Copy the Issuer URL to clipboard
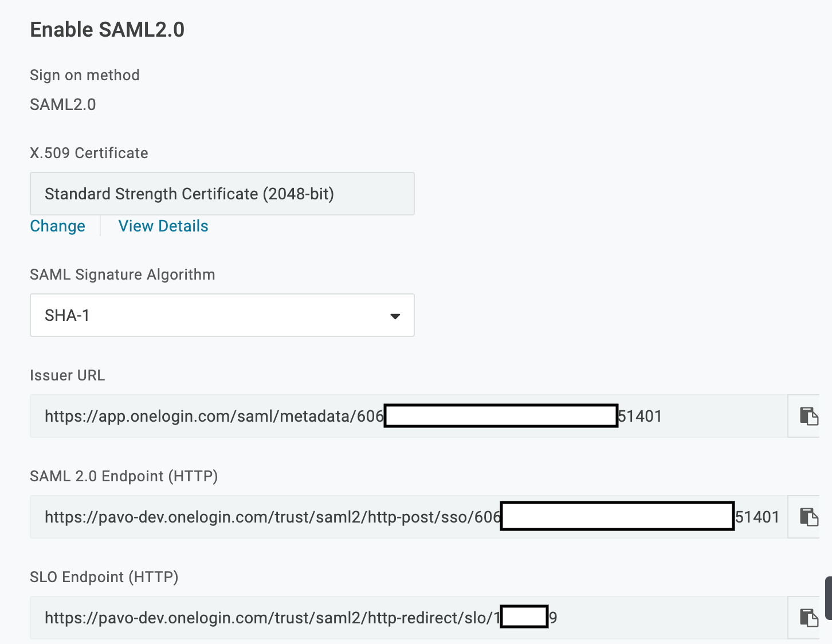Viewport: 832px width, 644px height. pyautogui.click(x=809, y=416)
